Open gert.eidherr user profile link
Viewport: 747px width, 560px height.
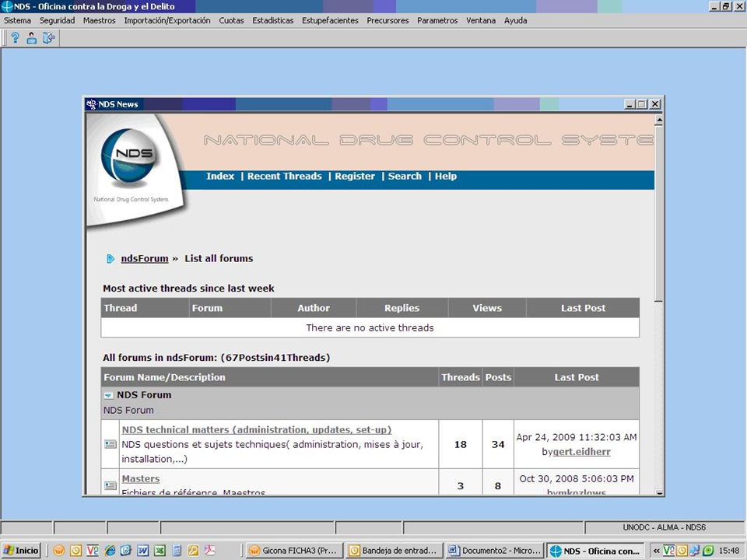(582, 452)
